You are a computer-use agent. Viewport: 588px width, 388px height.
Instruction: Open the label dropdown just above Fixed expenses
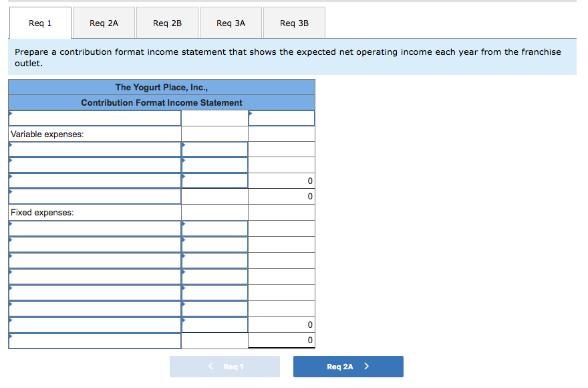(95, 197)
